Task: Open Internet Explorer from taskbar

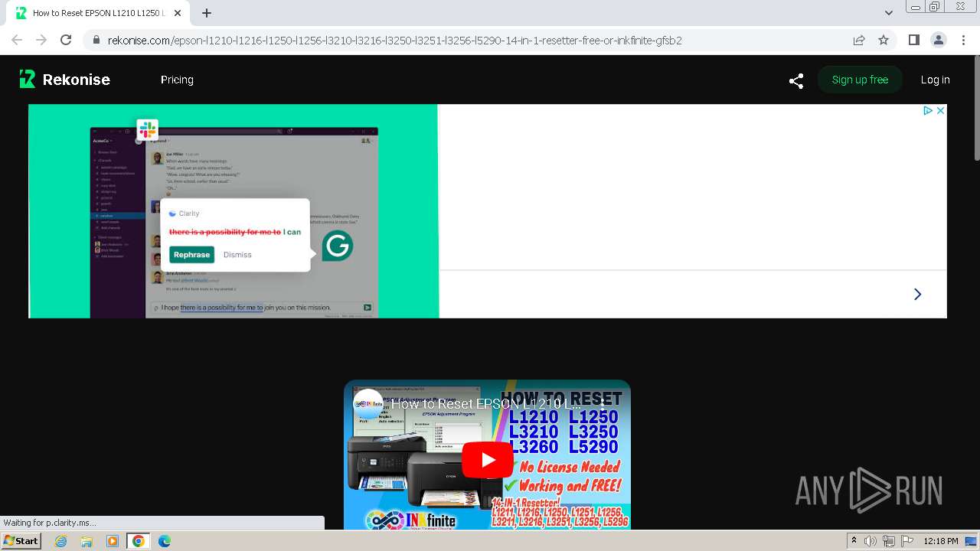Action: coord(60,541)
